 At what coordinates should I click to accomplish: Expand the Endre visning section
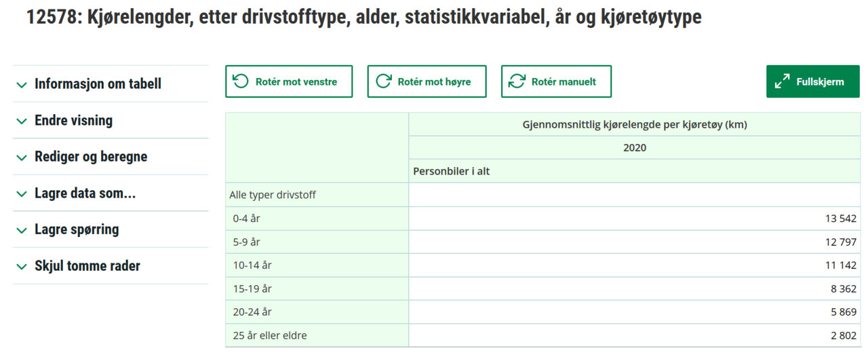(73, 120)
